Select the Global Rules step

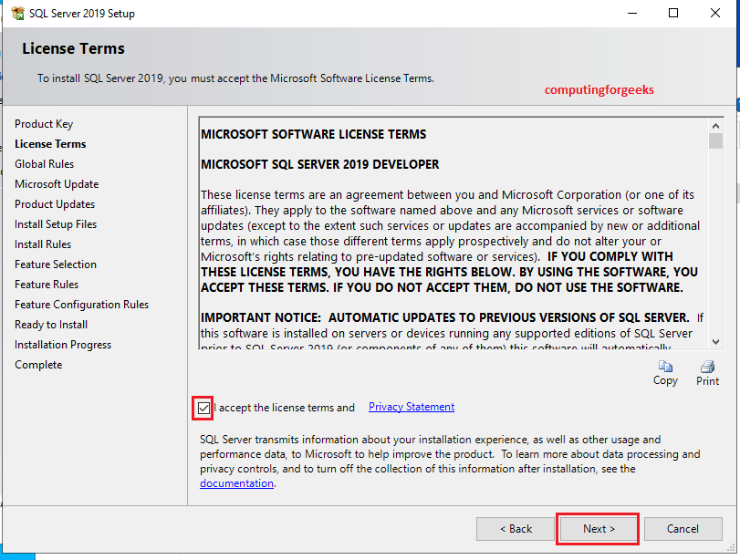pyautogui.click(x=45, y=163)
